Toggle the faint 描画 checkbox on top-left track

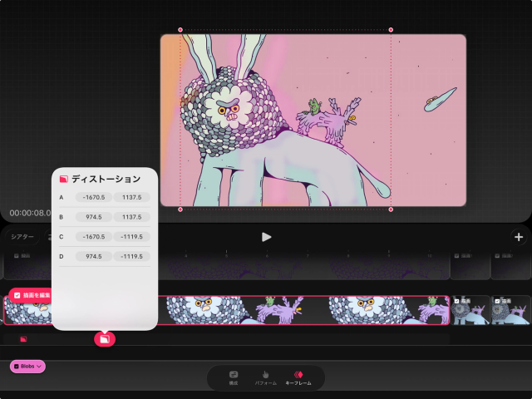16,256
